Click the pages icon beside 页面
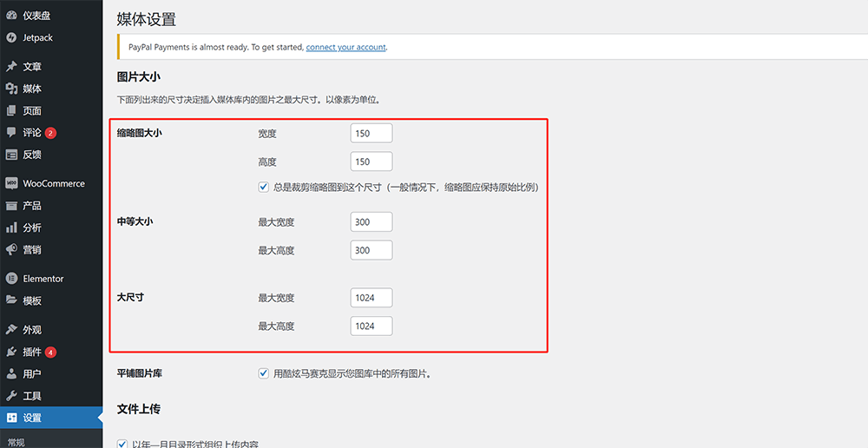 [x=11, y=111]
